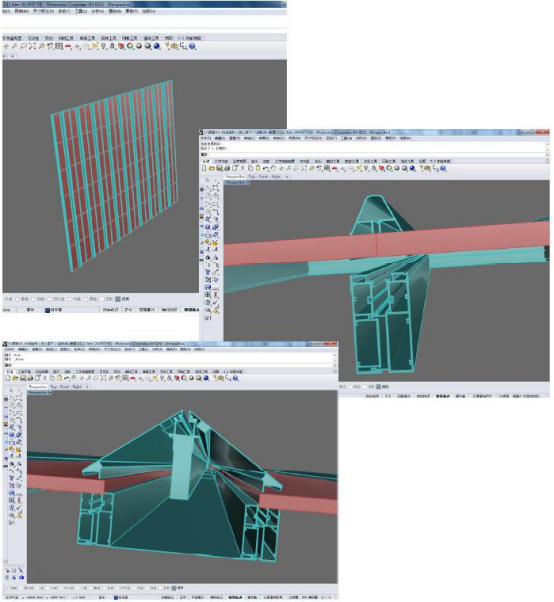Open Perspective viewport title dropdown in middle-right window
The image size is (554, 602).
tap(248, 182)
